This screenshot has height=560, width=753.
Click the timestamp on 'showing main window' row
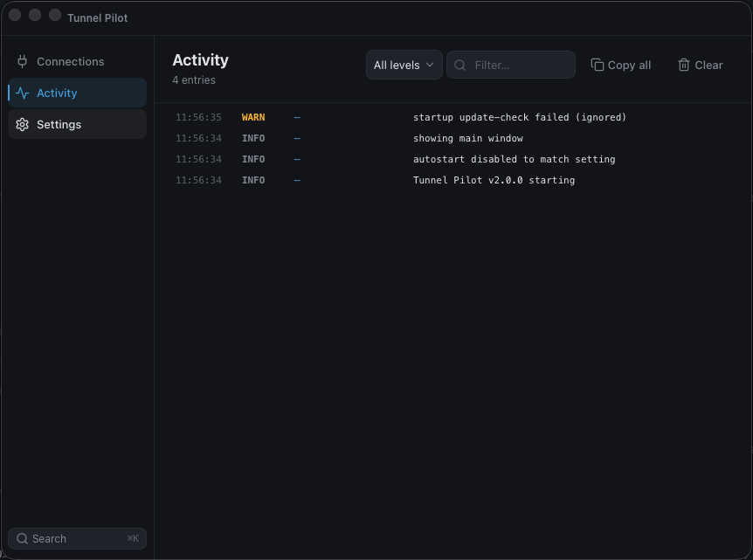pos(198,138)
